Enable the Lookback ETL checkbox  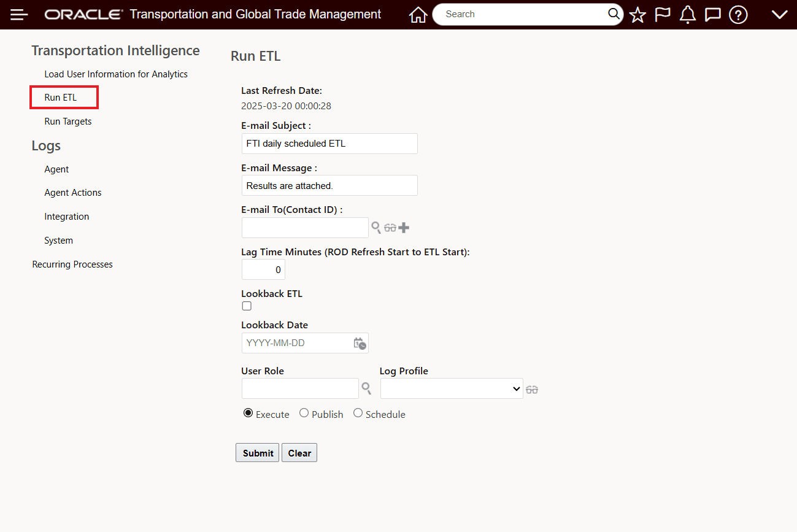247,306
